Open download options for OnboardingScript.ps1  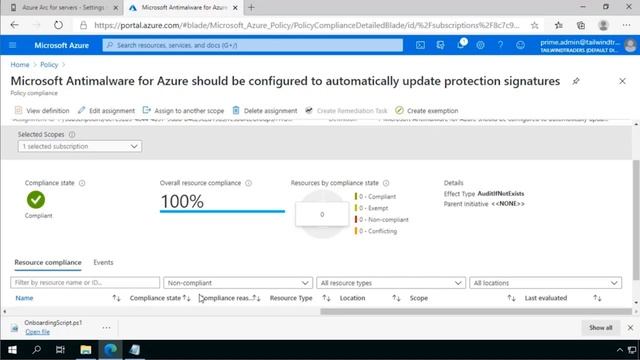(107, 327)
